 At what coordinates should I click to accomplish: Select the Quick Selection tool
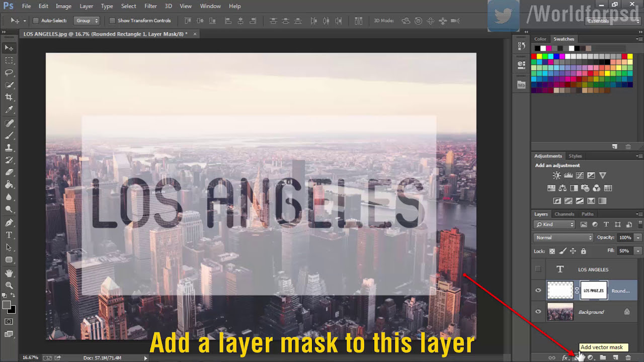tap(9, 85)
